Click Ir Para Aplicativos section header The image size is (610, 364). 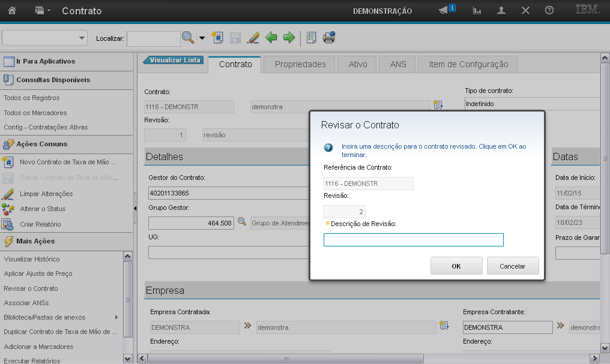coord(67,61)
